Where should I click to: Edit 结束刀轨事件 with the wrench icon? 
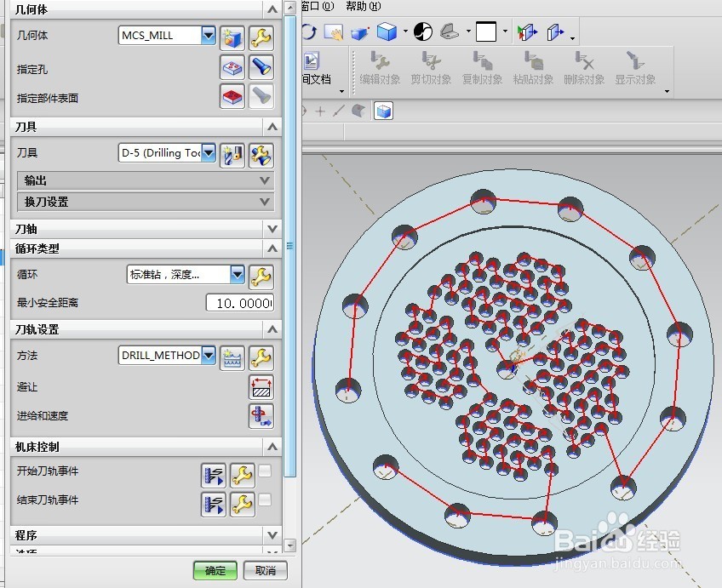(242, 505)
